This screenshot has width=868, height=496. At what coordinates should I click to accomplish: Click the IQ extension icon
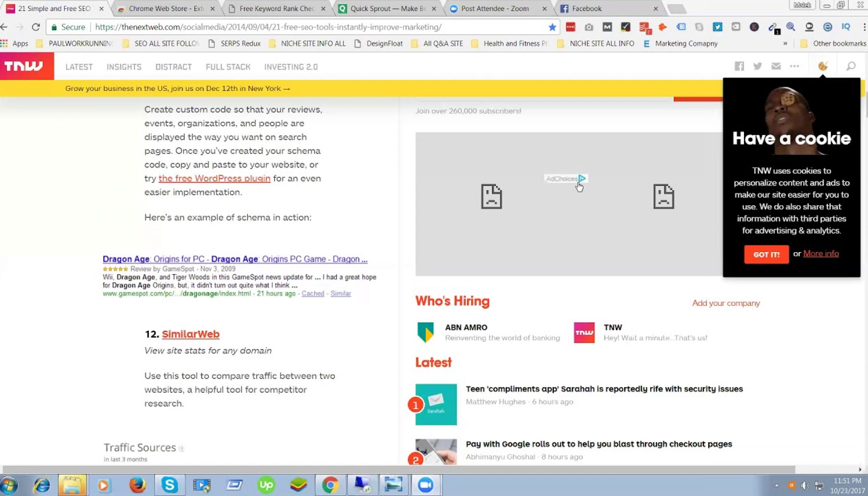pos(846,27)
